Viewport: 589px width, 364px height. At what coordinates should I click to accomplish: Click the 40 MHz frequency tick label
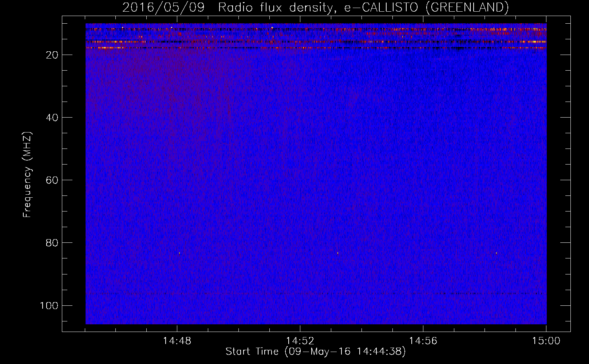coord(52,118)
